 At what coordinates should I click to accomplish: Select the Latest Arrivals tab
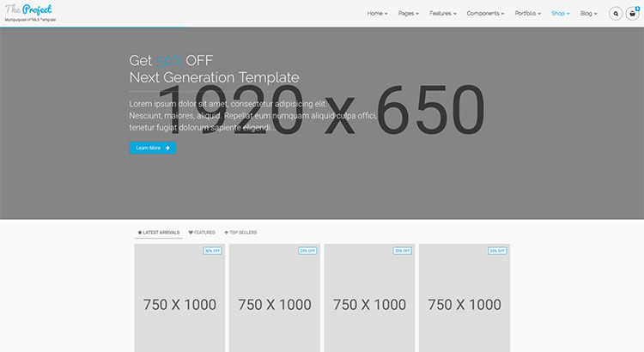tap(159, 233)
